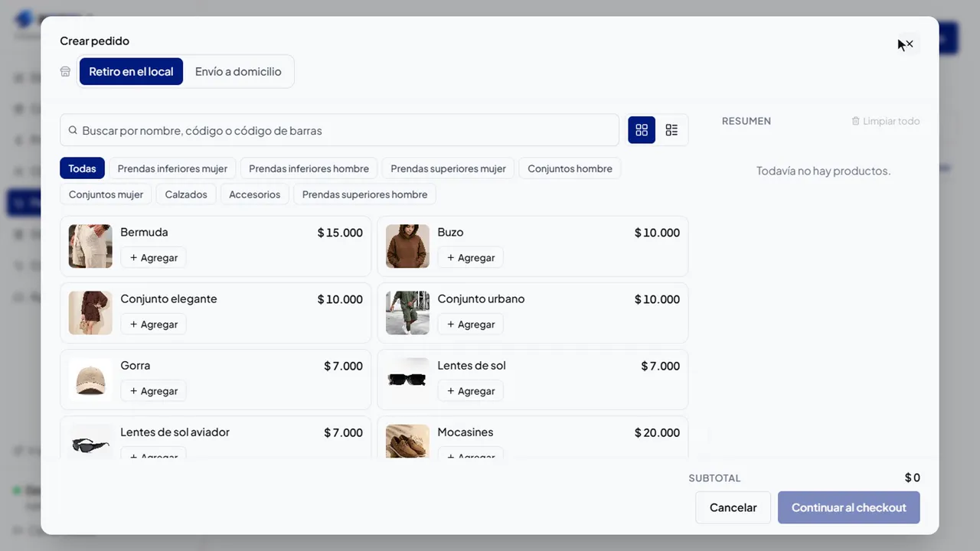Click the product search field

(x=339, y=130)
